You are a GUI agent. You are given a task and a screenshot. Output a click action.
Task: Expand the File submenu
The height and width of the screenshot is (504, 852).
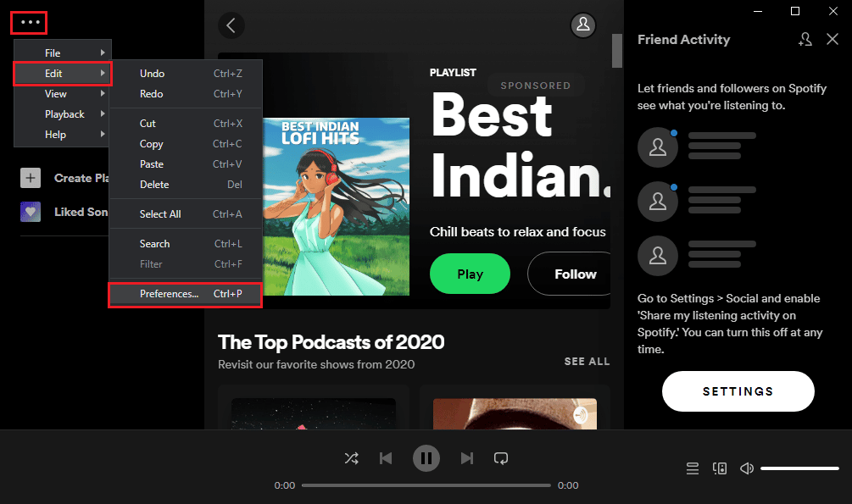tap(63, 53)
